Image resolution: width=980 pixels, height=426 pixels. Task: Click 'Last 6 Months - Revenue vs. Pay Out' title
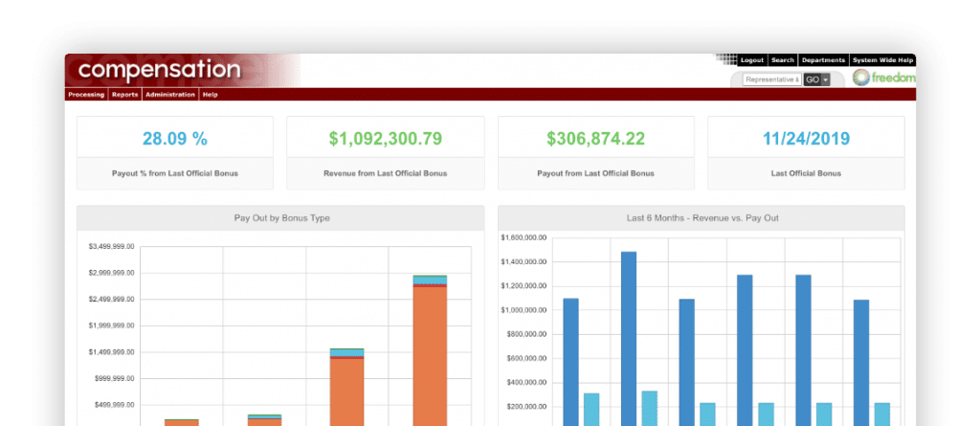pyautogui.click(x=702, y=218)
